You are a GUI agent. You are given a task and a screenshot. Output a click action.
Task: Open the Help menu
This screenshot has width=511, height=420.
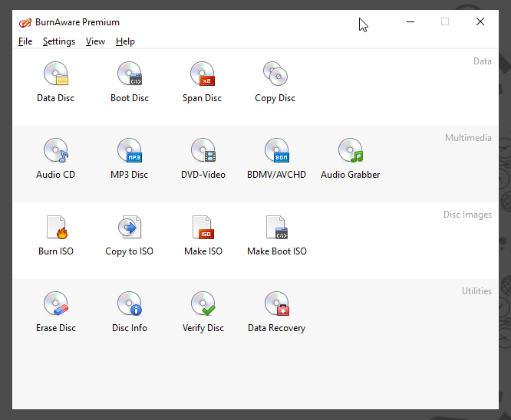tap(125, 41)
